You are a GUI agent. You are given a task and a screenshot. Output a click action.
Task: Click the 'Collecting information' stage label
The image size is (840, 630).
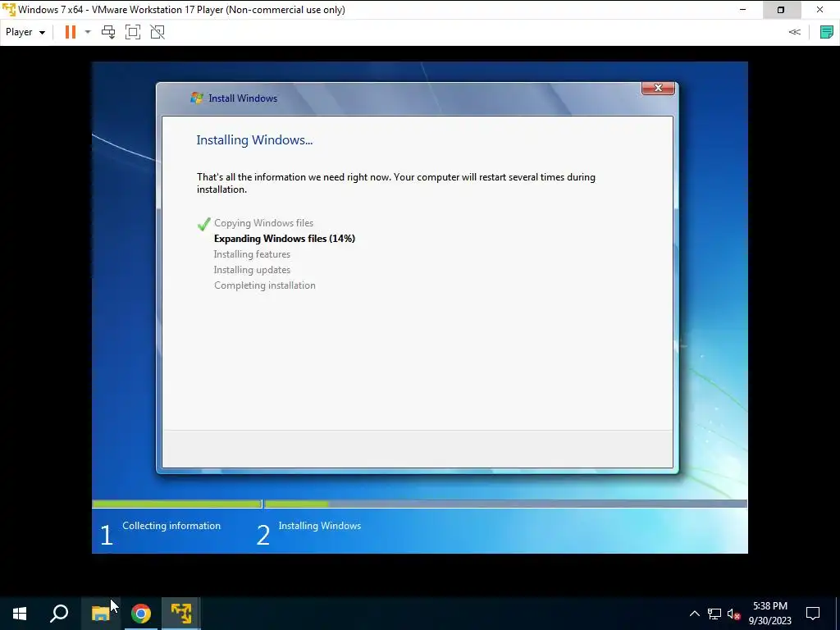[x=171, y=526]
